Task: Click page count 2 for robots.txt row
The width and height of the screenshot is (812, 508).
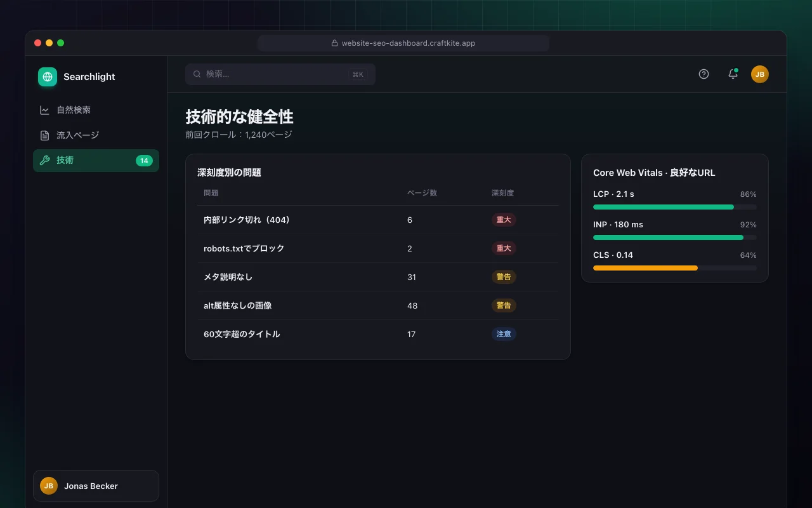Action: pyautogui.click(x=410, y=249)
